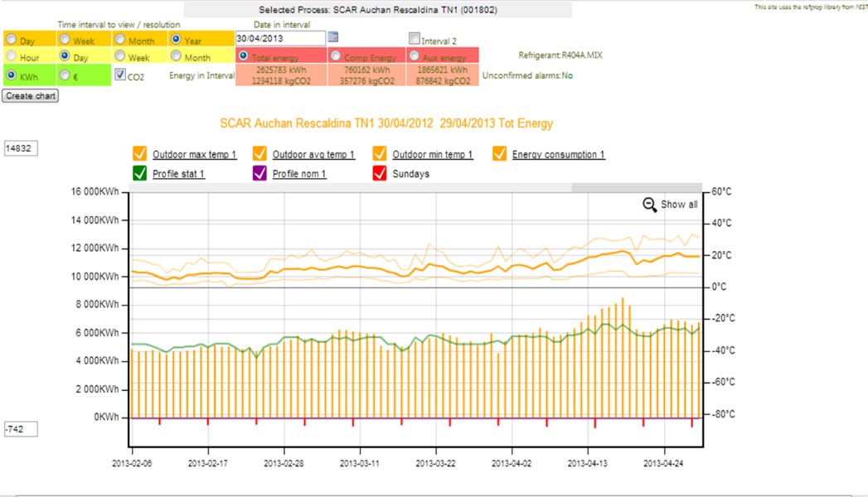
Task: Open the Outdoor max temp 1 link
Action: tap(194, 155)
